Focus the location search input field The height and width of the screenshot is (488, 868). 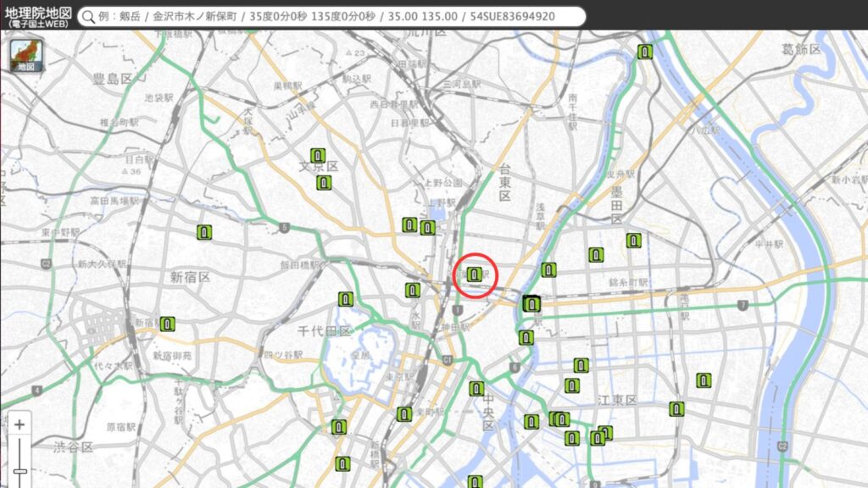pos(331,17)
